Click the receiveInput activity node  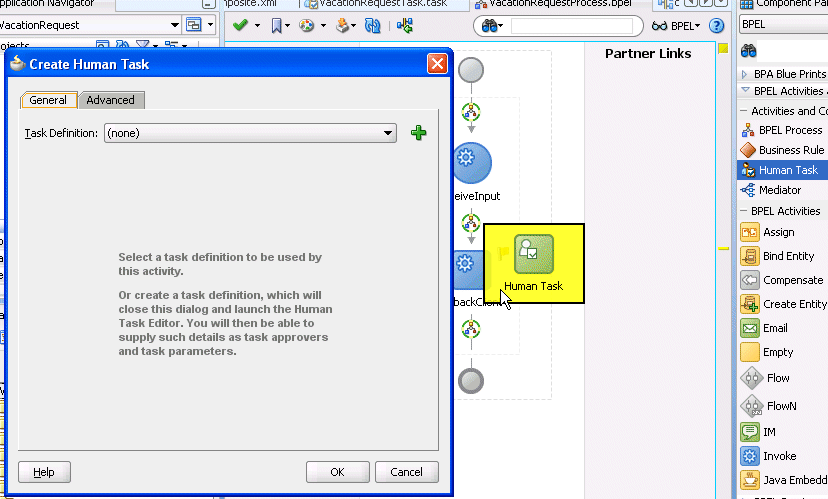coord(472,163)
